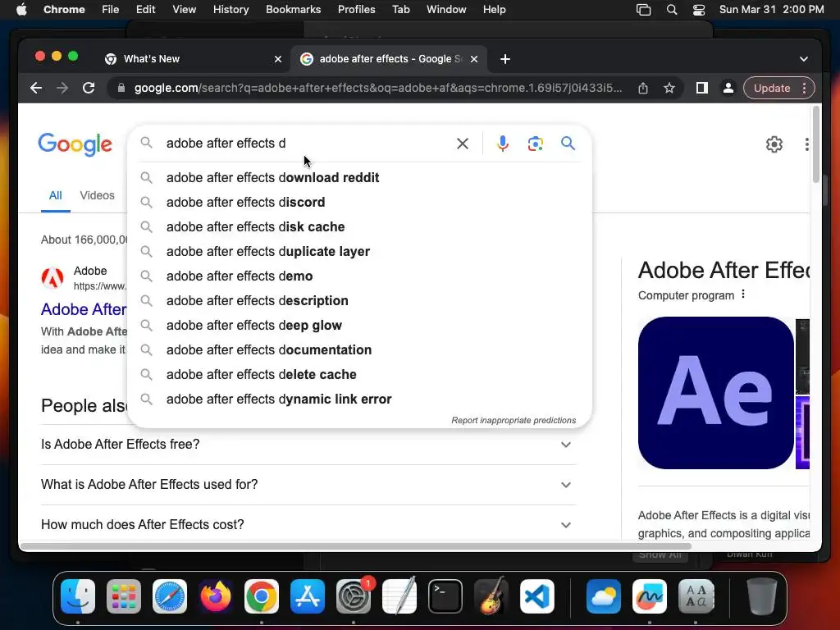Viewport: 840px width, 630px height.
Task: Open new tab with plus button
Action: [x=505, y=59]
